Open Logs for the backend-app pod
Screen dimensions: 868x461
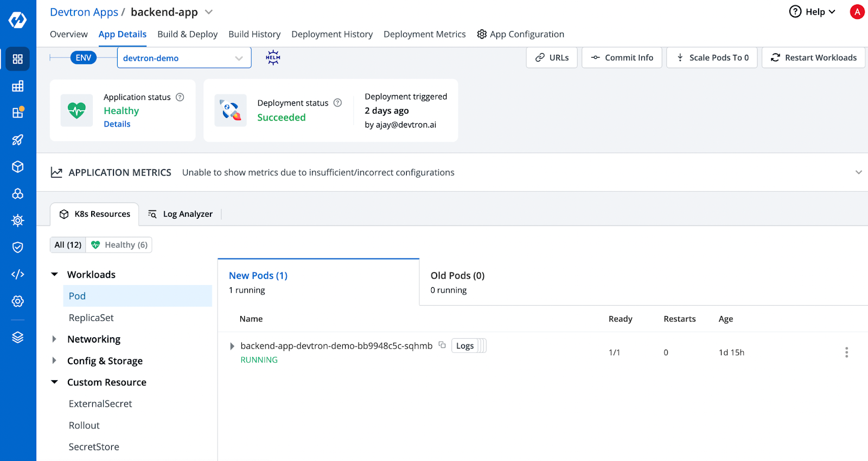(465, 346)
